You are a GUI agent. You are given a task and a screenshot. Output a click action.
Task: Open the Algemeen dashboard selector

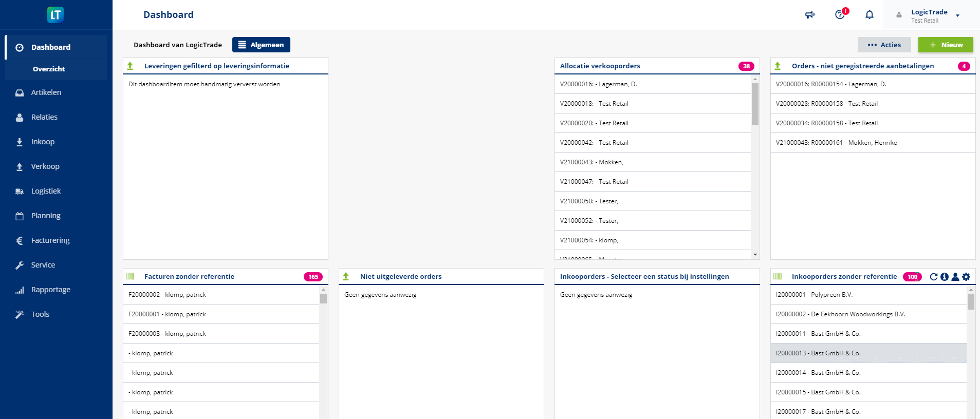261,45
